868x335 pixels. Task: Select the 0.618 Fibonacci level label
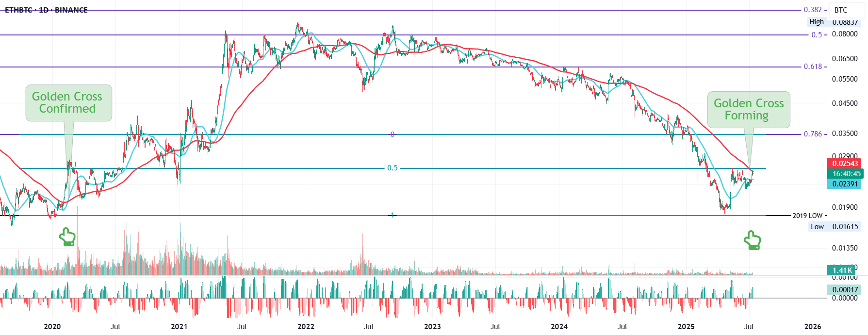pyautogui.click(x=813, y=67)
